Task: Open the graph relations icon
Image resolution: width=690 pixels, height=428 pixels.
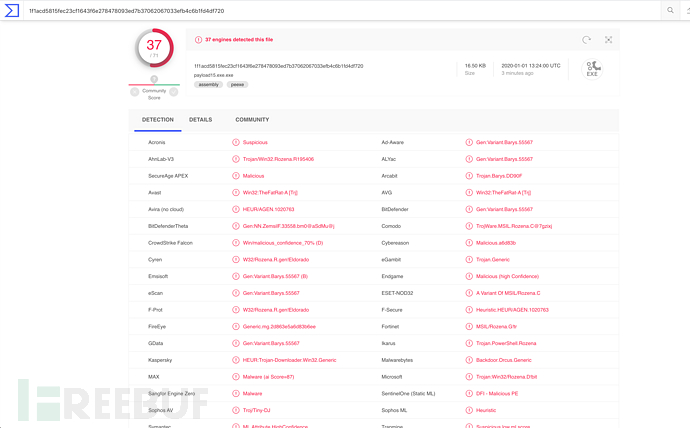Action: point(608,40)
